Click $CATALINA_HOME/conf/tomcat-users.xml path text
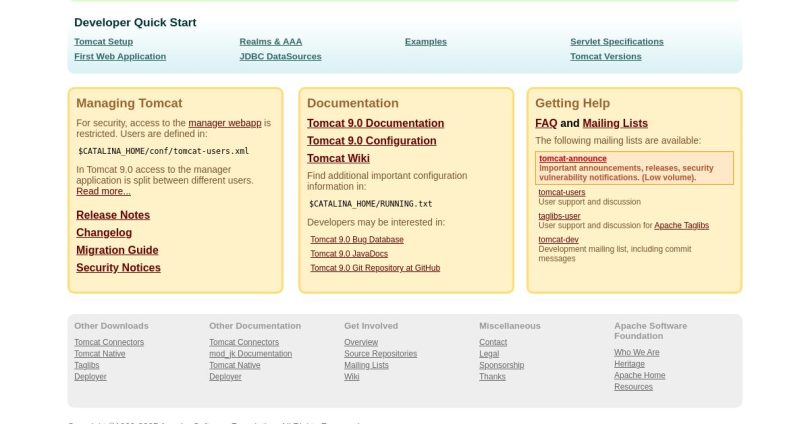Screen dimensions: 810x424 pos(163,151)
